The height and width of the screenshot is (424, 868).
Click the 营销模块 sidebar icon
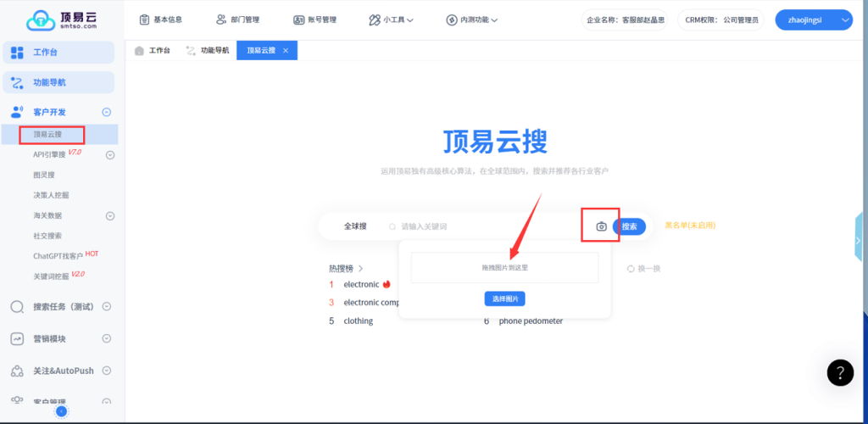17,338
